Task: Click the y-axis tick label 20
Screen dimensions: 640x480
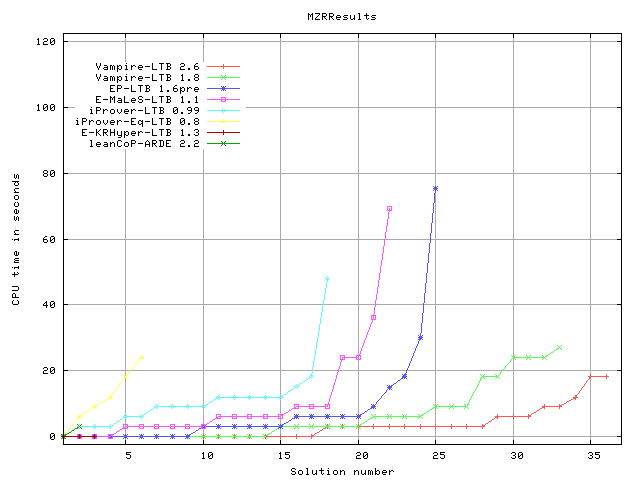Action: tap(49, 370)
